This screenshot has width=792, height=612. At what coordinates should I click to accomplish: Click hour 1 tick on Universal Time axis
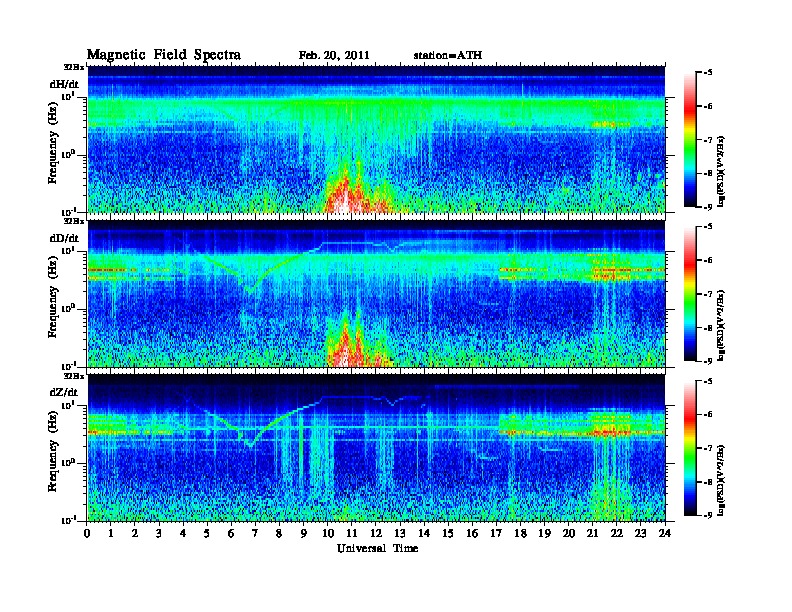(111, 533)
